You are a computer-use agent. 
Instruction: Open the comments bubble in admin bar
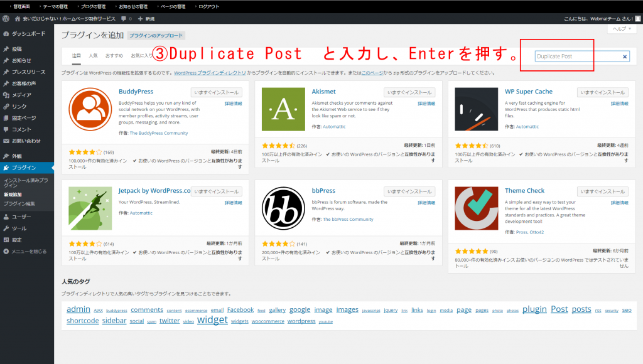point(124,18)
